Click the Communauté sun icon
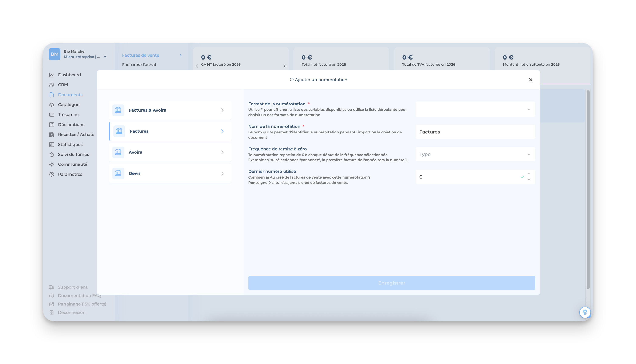Image resolution: width=636 pixels, height=364 pixels. [x=52, y=164]
